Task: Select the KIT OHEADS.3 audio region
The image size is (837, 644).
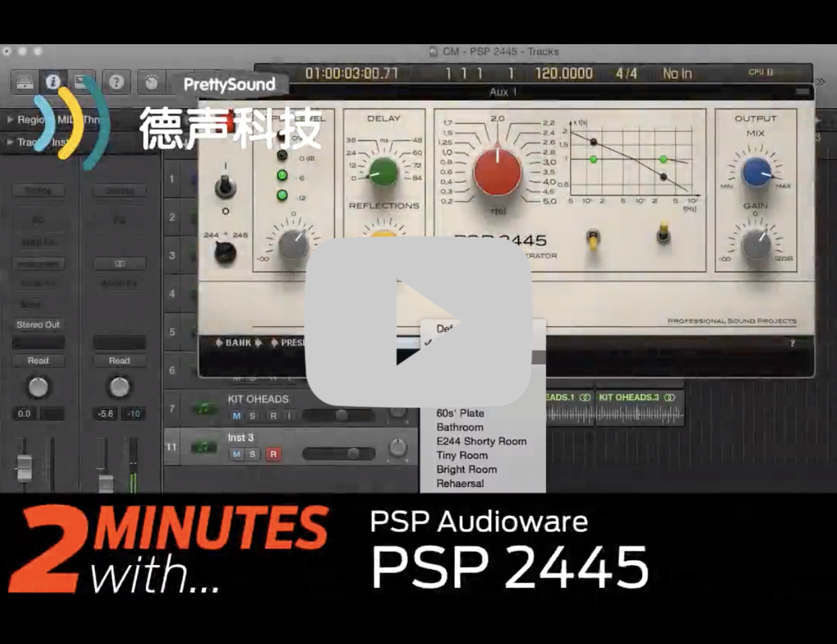Action: 640,409
